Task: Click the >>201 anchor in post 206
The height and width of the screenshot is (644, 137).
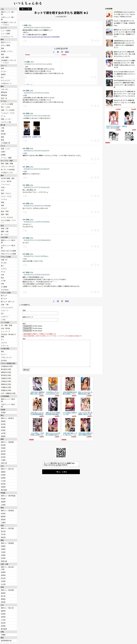Action: click(x=25, y=259)
